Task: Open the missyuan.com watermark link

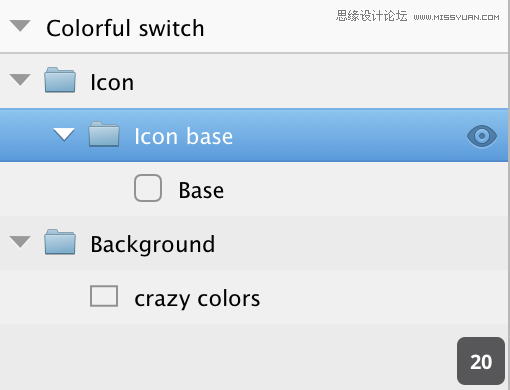Action: coord(456,17)
